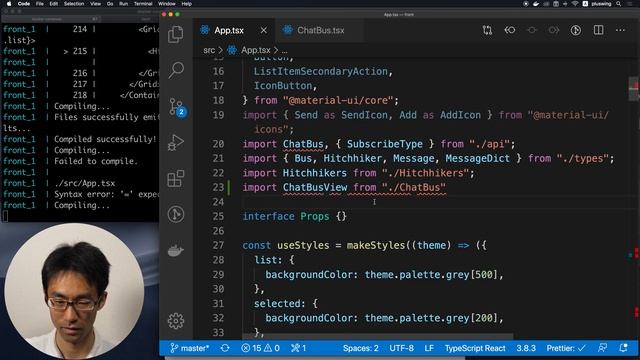Image resolution: width=640 pixels, height=360 pixels.
Task: Open the Window menu
Action: [167, 4]
